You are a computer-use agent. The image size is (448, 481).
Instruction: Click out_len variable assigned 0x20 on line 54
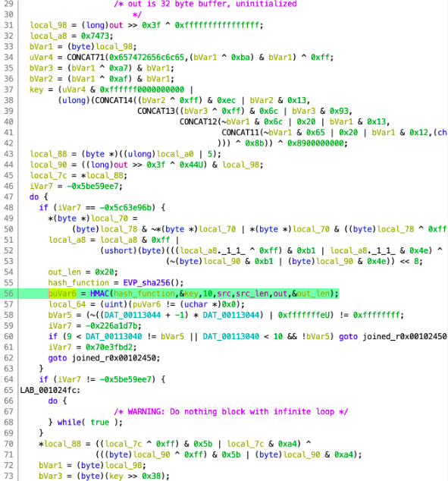pos(64,272)
